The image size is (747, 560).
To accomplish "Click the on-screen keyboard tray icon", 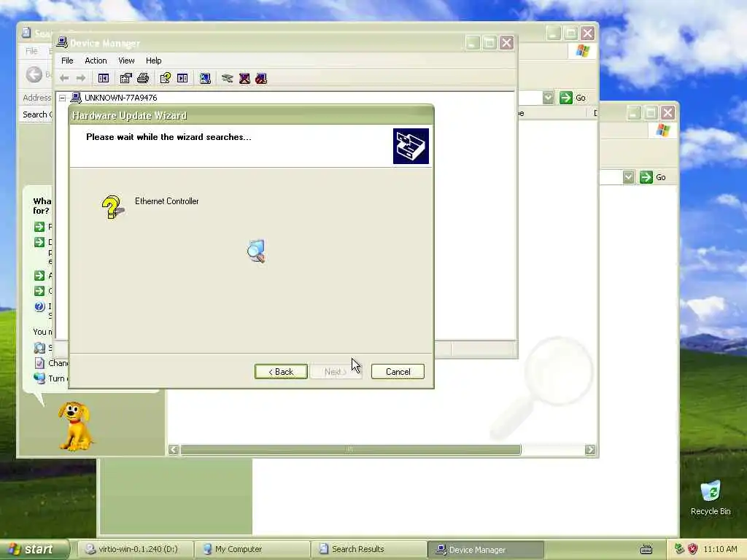I will [646, 550].
